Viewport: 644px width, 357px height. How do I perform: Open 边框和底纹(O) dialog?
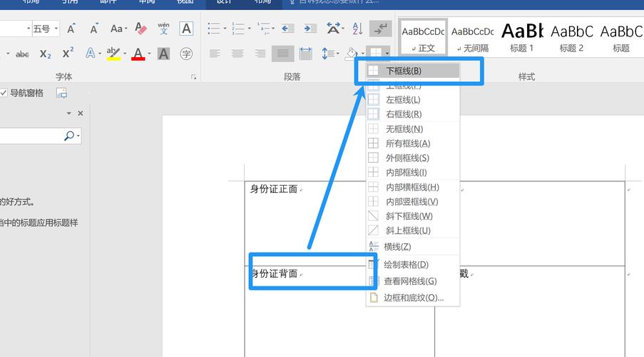pyautogui.click(x=413, y=298)
